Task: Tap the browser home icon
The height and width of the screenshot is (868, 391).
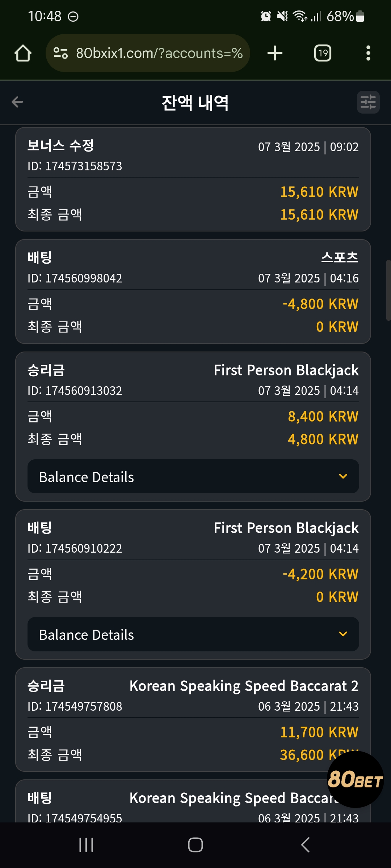Action: point(23,53)
